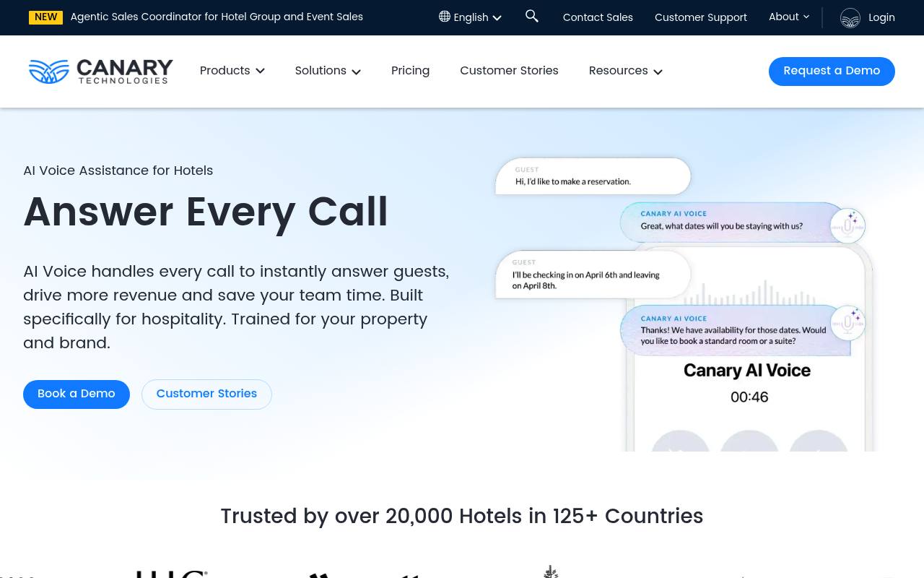Click the guest "checking in on April 6th" bubble
This screenshot has width=924, height=578.
tap(593, 275)
